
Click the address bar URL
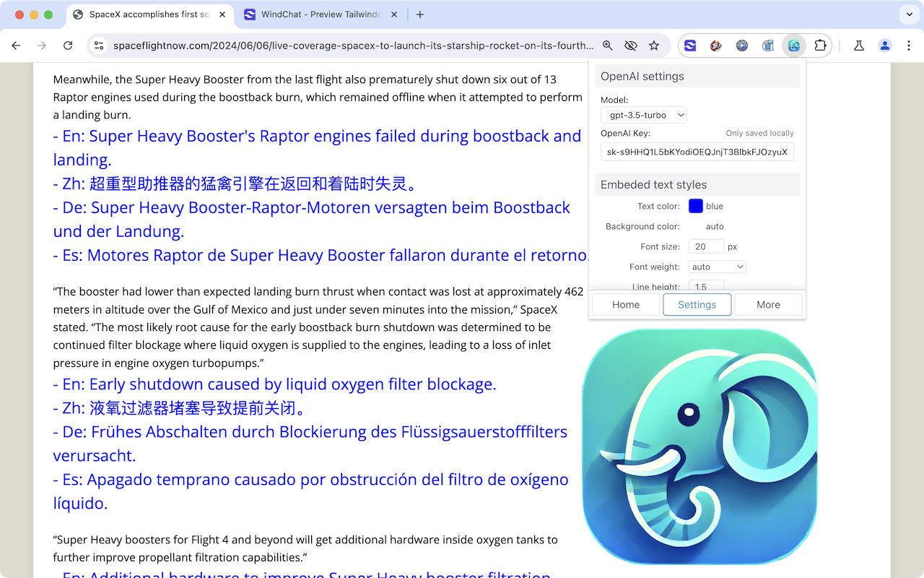coord(354,46)
